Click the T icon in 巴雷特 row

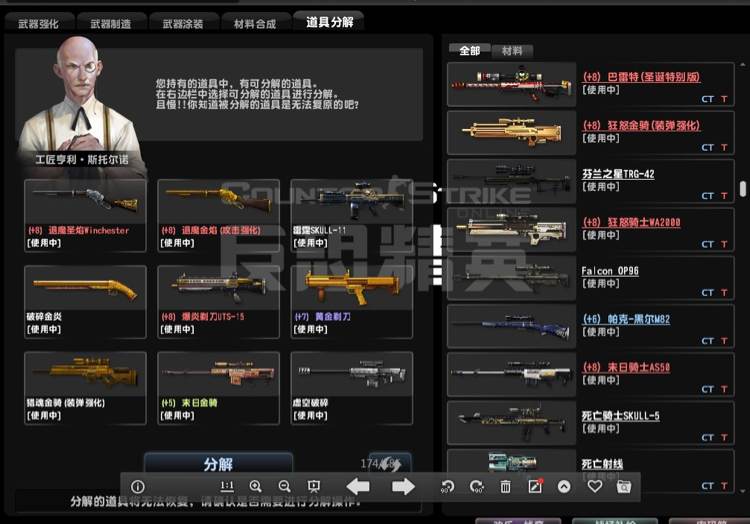pyautogui.click(x=724, y=99)
